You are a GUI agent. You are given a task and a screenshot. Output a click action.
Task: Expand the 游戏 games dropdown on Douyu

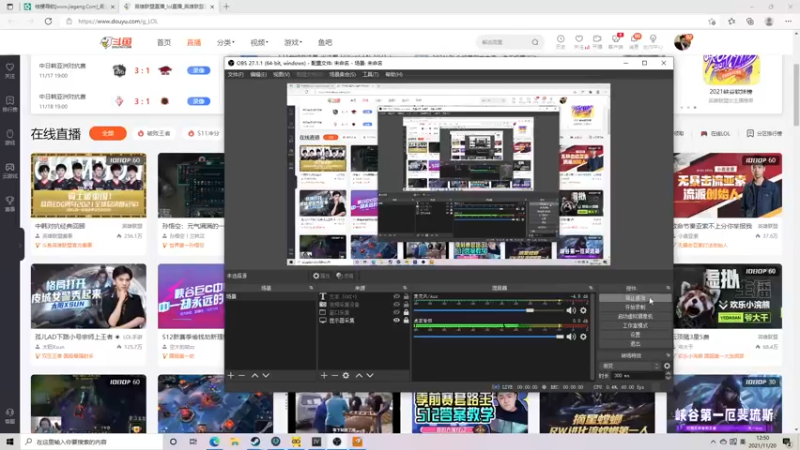(x=293, y=42)
